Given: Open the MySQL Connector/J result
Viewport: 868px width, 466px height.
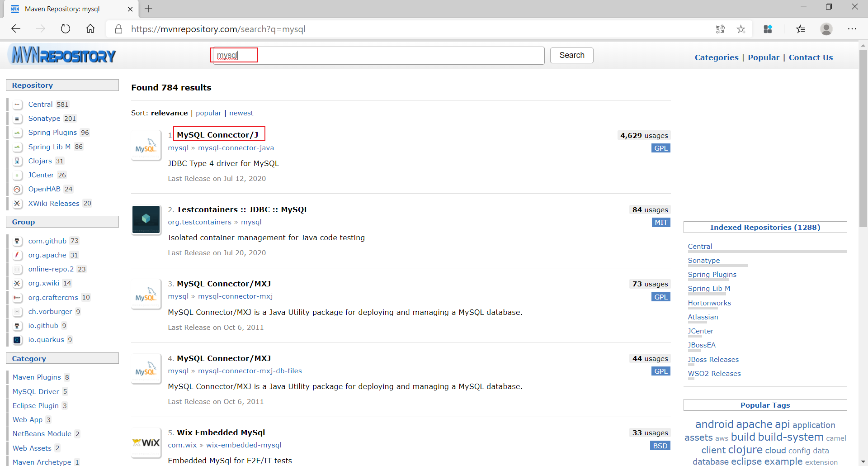Looking at the screenshot, I should click(217, 135).
